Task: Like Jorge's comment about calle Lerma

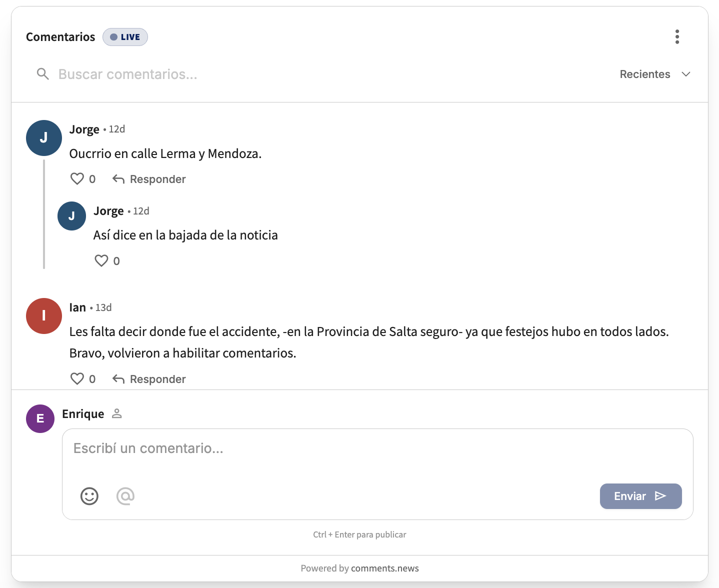Action: (77, 179)
